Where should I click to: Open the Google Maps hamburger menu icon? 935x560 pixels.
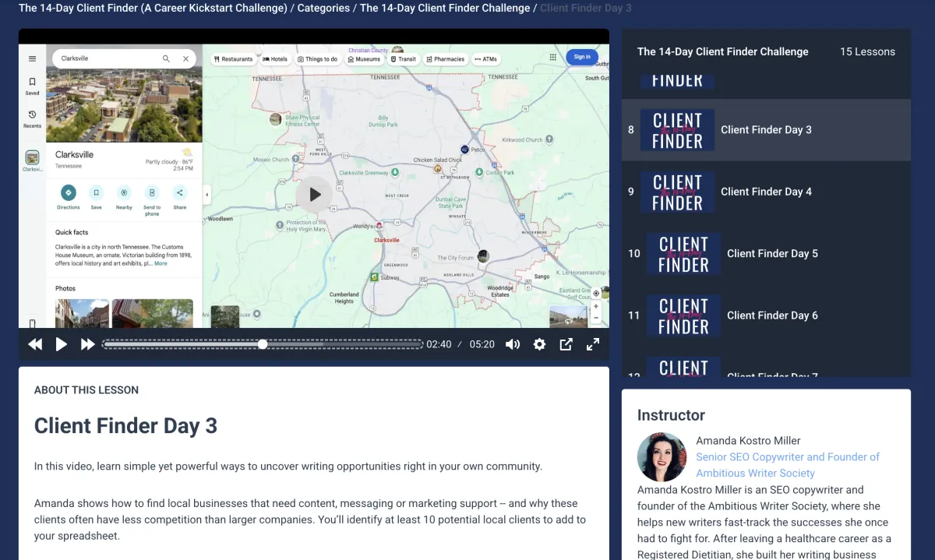coord(32,58)
